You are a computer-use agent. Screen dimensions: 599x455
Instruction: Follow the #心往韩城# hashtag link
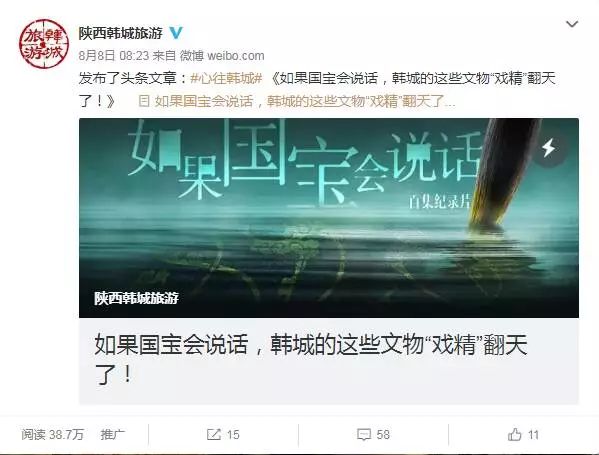pos(227,78)
